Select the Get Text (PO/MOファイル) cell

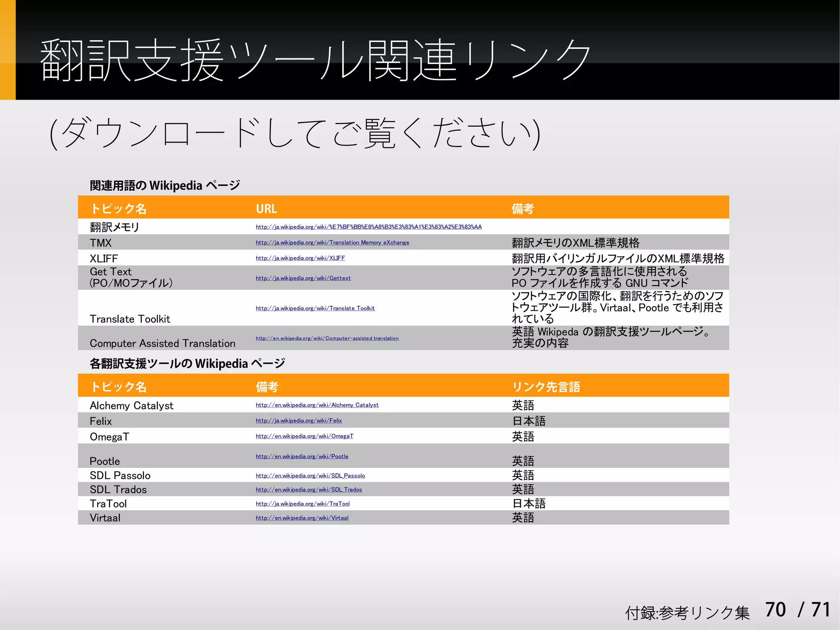[131, 277]
